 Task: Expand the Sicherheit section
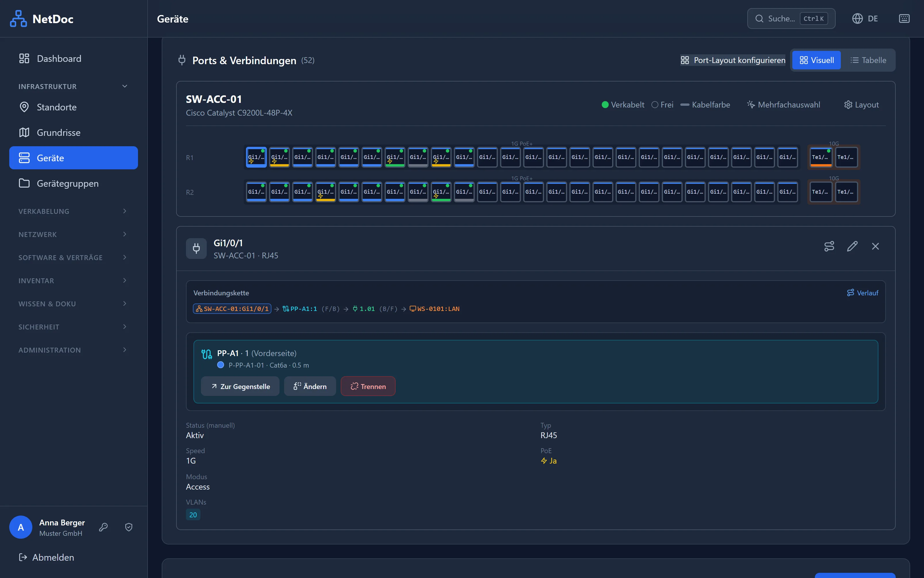click(73, 327)
